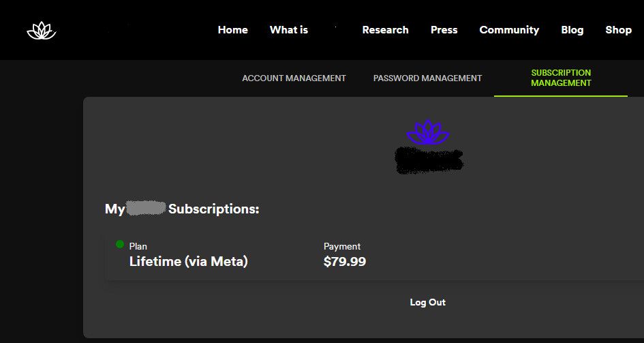
Task: Open the Shop page
Action: coord(618,30)
